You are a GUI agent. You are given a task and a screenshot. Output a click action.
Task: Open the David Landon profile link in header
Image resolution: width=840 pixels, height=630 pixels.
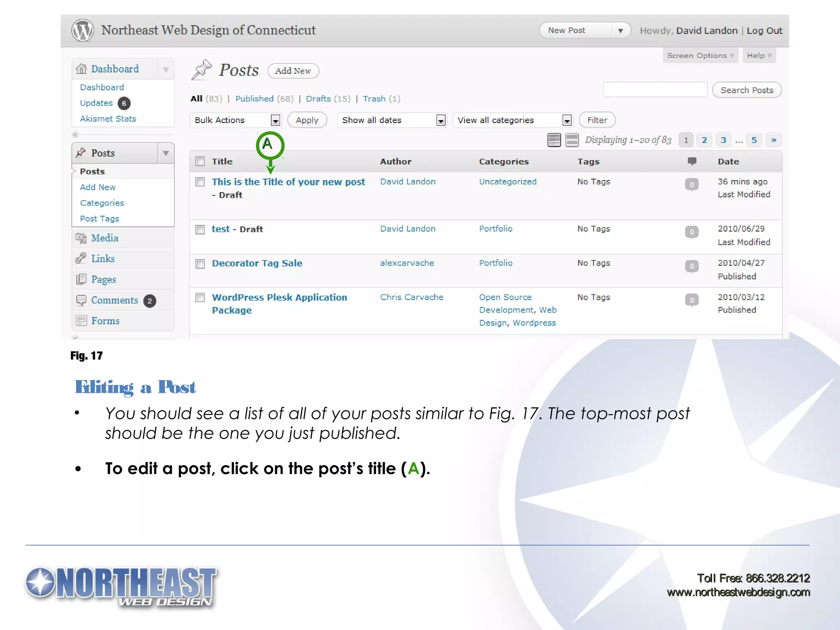[707, 31]
